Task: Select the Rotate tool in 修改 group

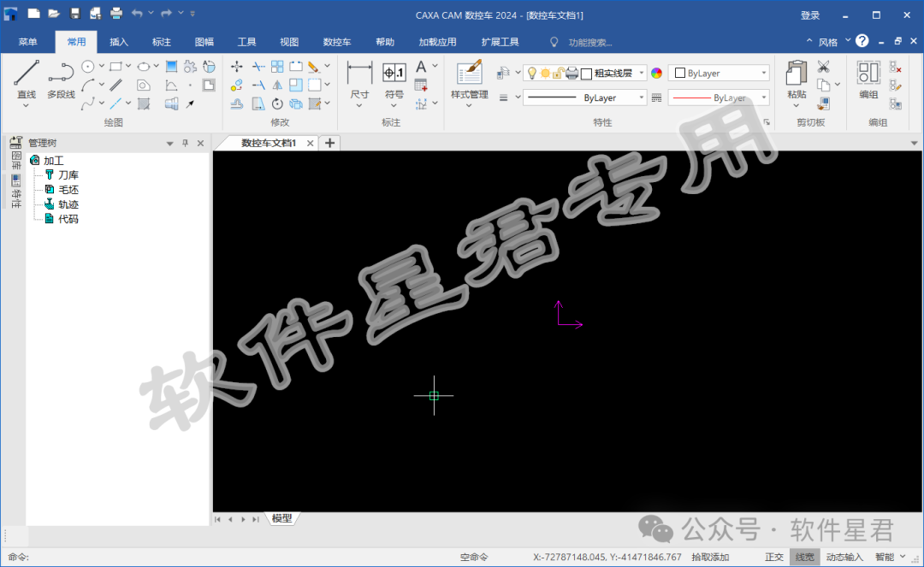Action: 277,104
